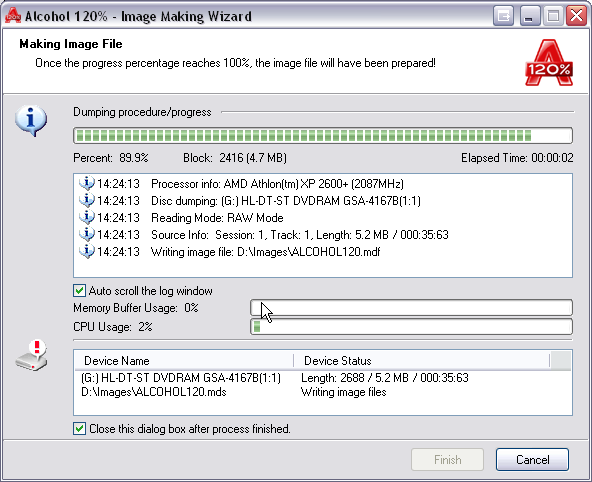The image size is (592, 482).
Task: Click info icon of Disc dumping log entry
Action: tap(86, 200)
